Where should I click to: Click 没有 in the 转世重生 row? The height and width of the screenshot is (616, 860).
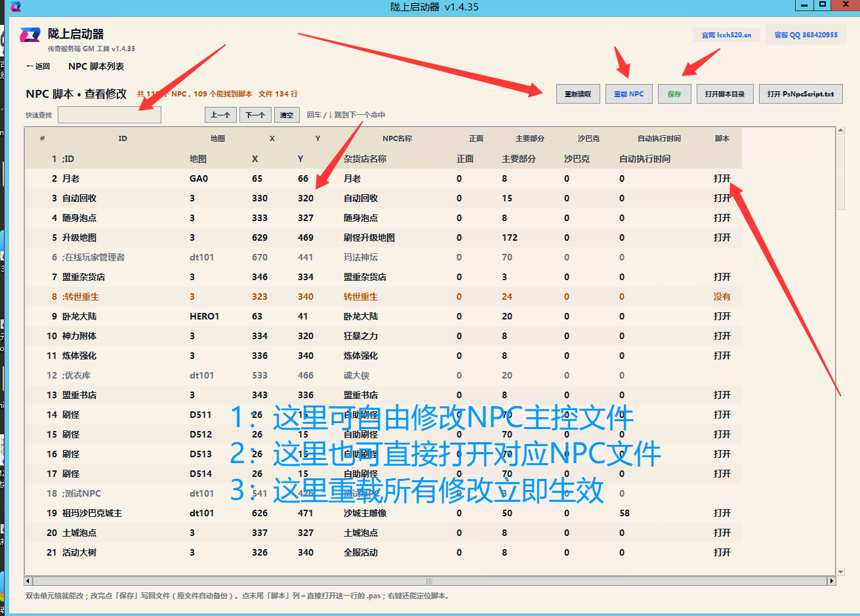(722, 297)
